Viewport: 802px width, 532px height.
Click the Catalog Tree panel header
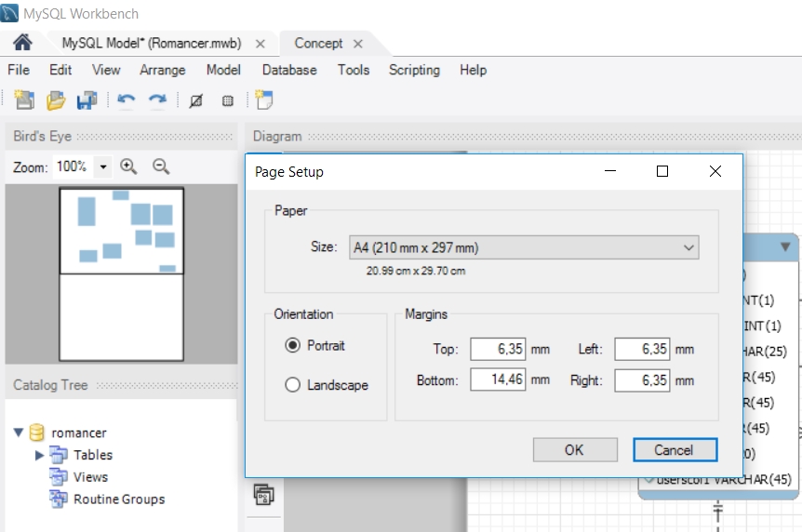[x=122, y=385]
